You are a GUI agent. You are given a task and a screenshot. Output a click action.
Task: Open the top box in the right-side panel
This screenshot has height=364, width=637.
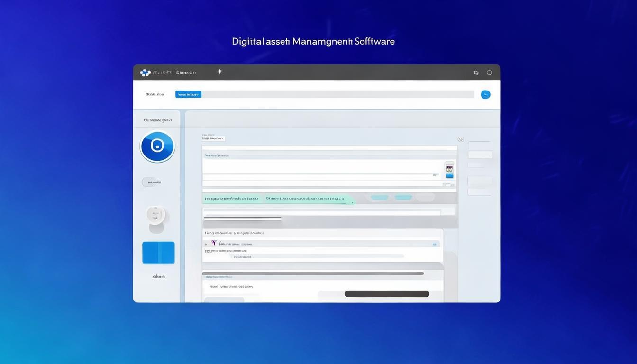[x=479, y=145]
